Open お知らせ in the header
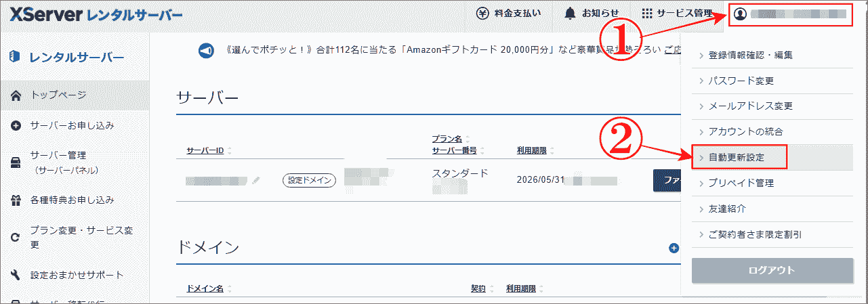Viewport: 868px width, 304px height. (592, 14)
